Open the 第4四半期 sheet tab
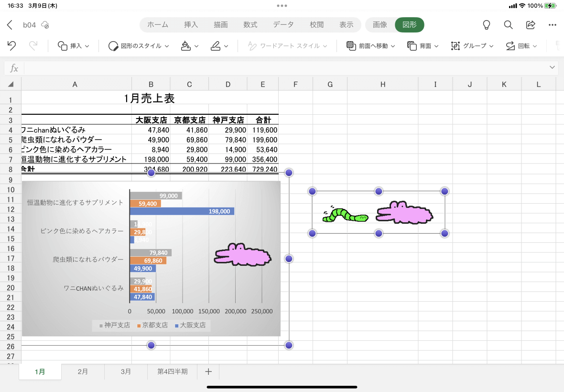 point(172,371)
